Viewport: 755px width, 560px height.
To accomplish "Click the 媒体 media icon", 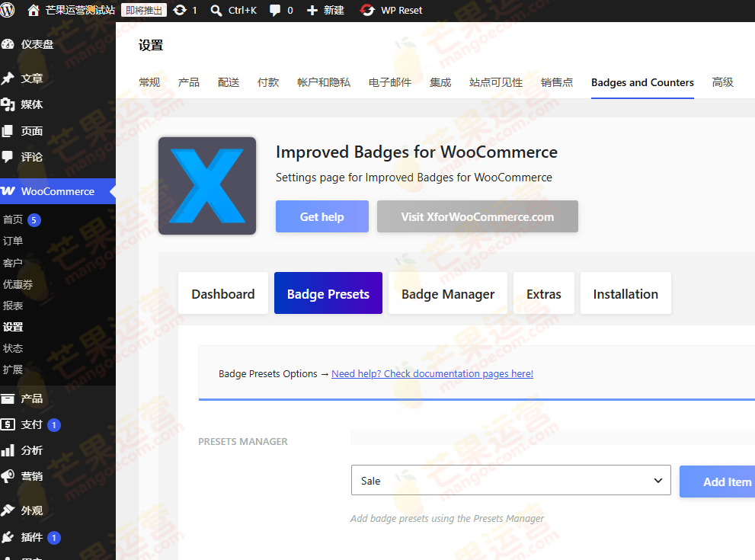I will pyautogui.click(x=8, y=104).
